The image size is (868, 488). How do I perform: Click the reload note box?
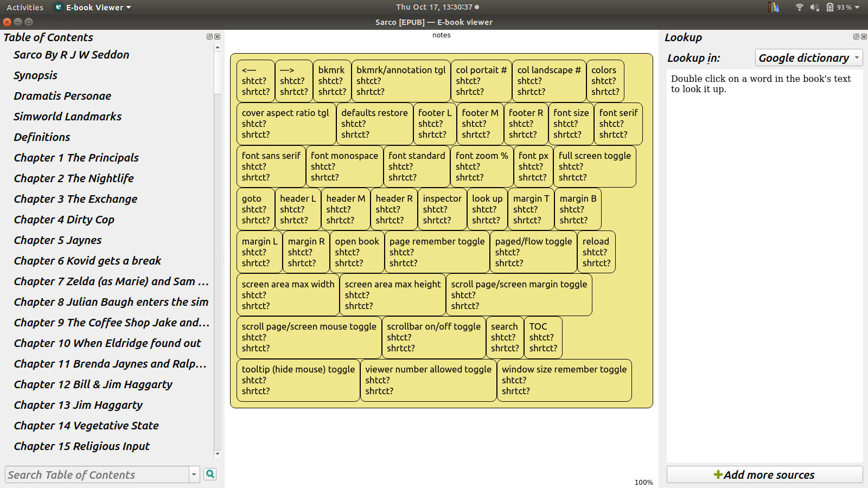[596, 252]
